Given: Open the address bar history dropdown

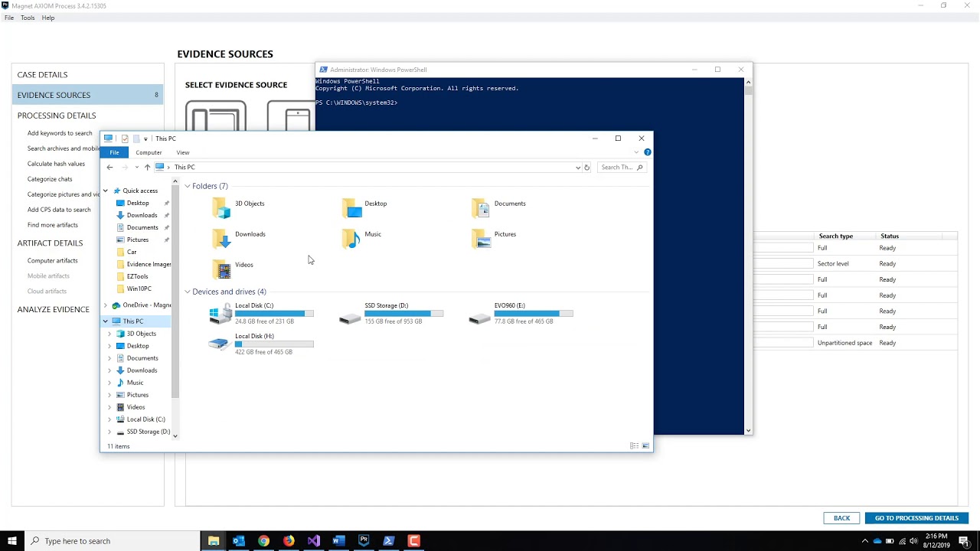Looking at the screenshot, I should (578, 167).
